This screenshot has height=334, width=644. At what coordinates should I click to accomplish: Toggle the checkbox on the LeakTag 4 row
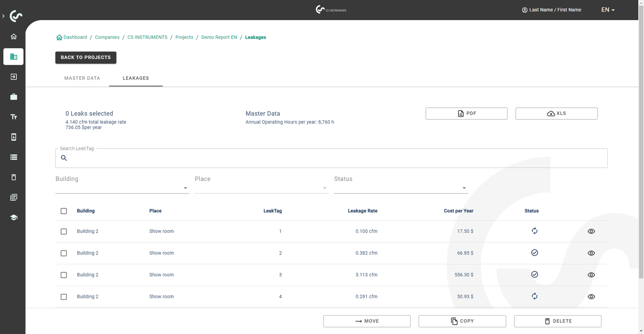click(64, 296)
